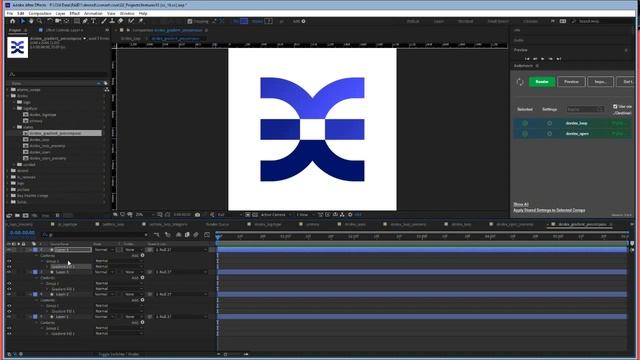This screenshot has width=640, height=360.
Task: Select the Clone Stamp tool
Action: coord(112,21)
